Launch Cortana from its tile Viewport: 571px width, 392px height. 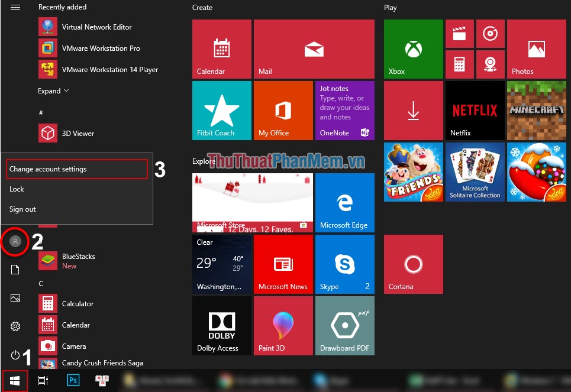pos(413,264)
